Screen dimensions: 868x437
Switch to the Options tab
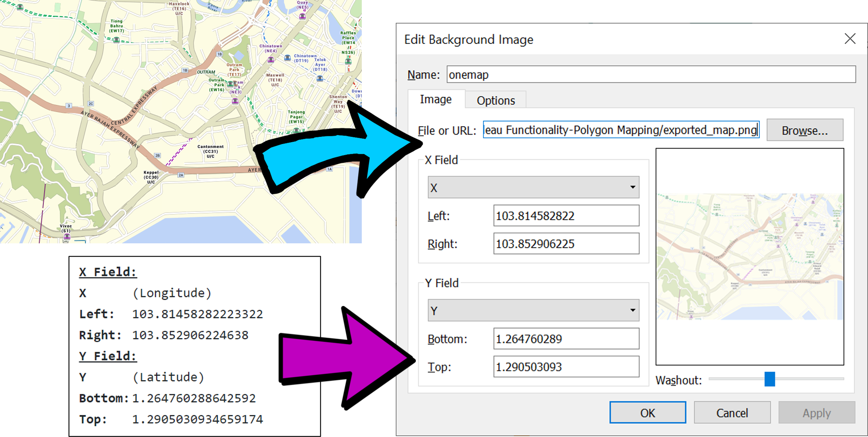(495, 100)
